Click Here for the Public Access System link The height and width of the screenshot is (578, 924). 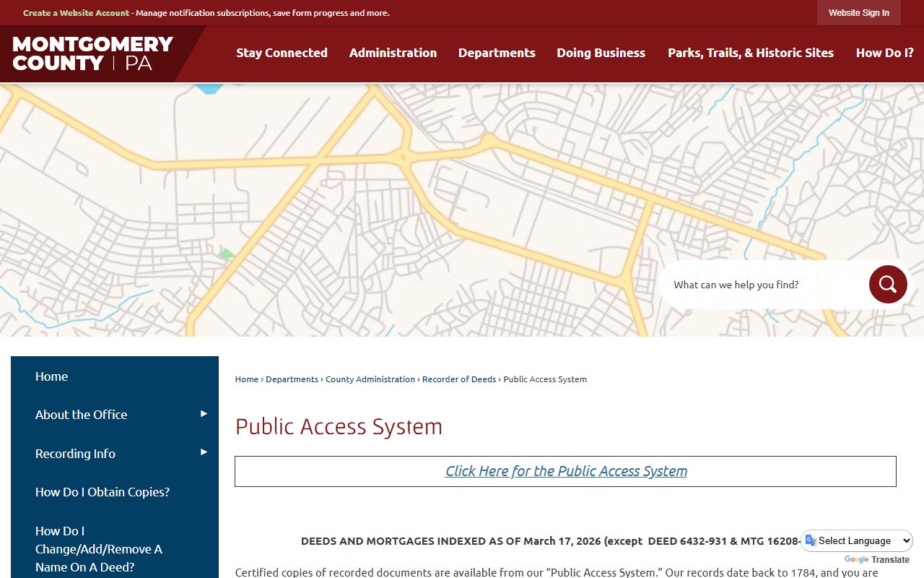pyautogui.click(x=566, y=471)
